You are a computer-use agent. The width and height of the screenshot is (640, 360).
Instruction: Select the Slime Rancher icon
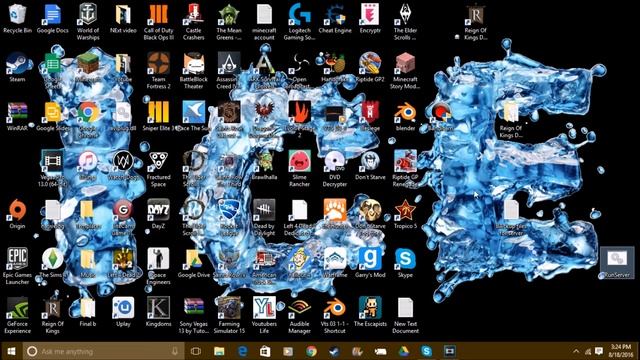pyautogui.click(x=299, y=169)
